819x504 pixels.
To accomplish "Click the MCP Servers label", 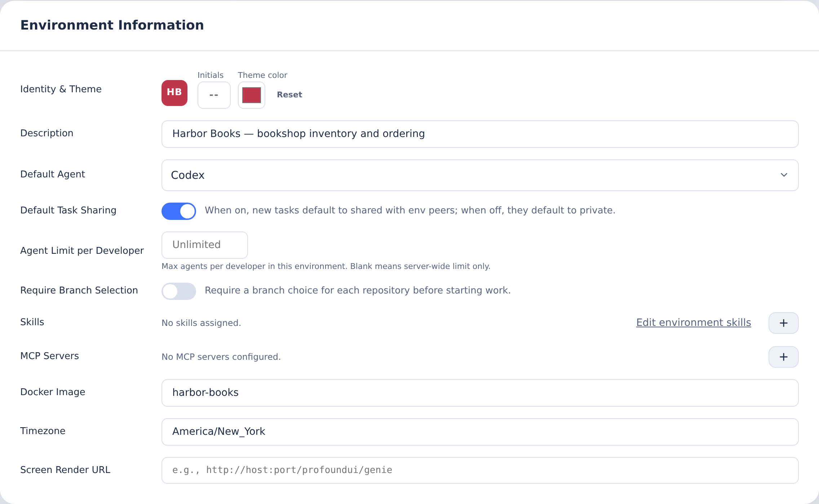I will pyautogui.click(x=49, y=356).
